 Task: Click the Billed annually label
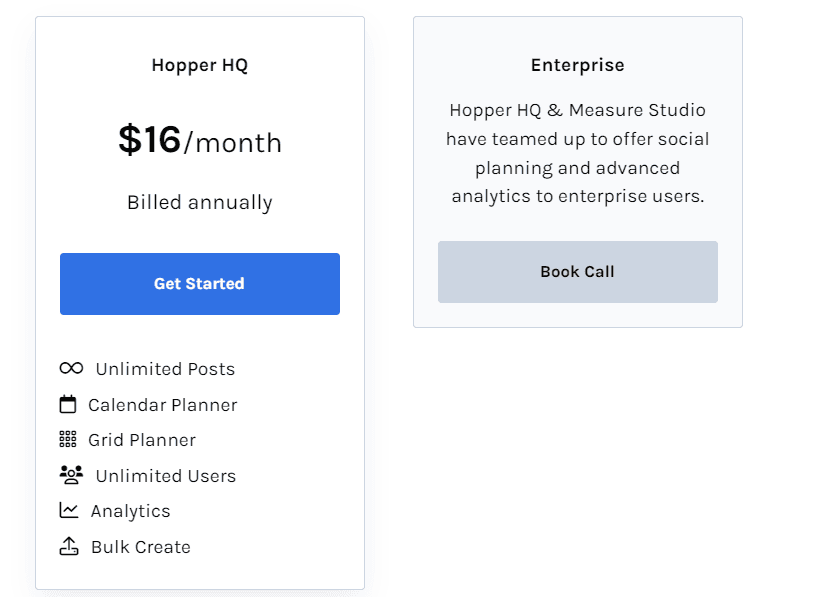(x=199, y=201)
